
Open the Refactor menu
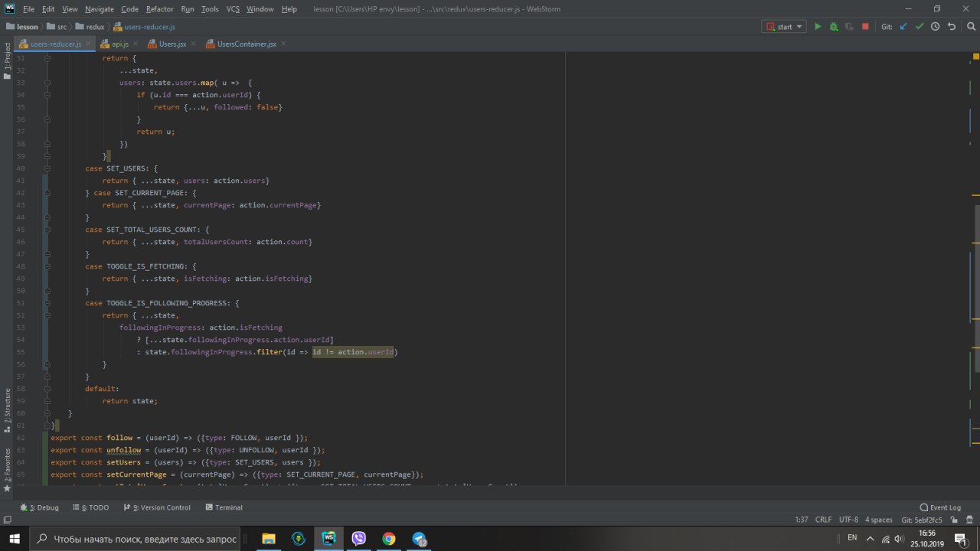pos(159,9)
